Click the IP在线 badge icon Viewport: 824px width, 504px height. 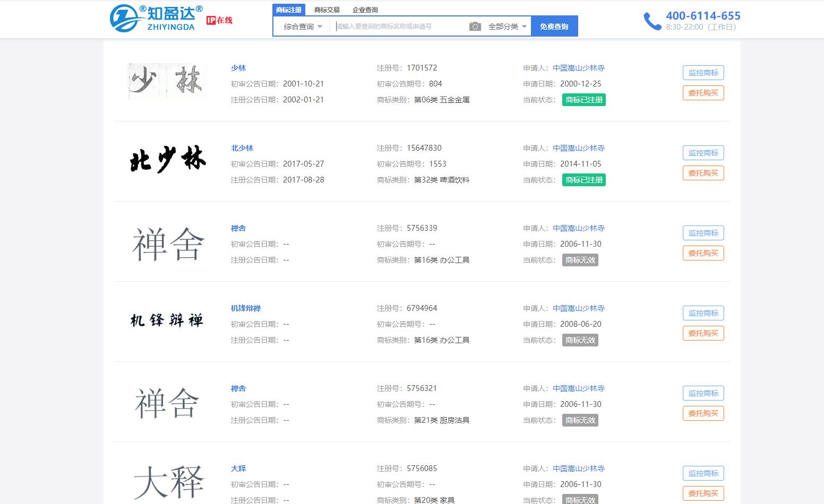(219, 20)
